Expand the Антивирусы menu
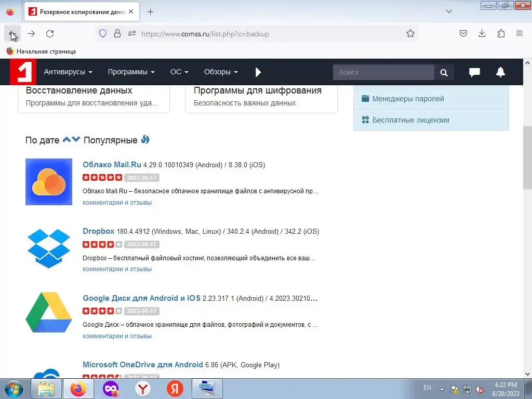 (x=68, y=72)
